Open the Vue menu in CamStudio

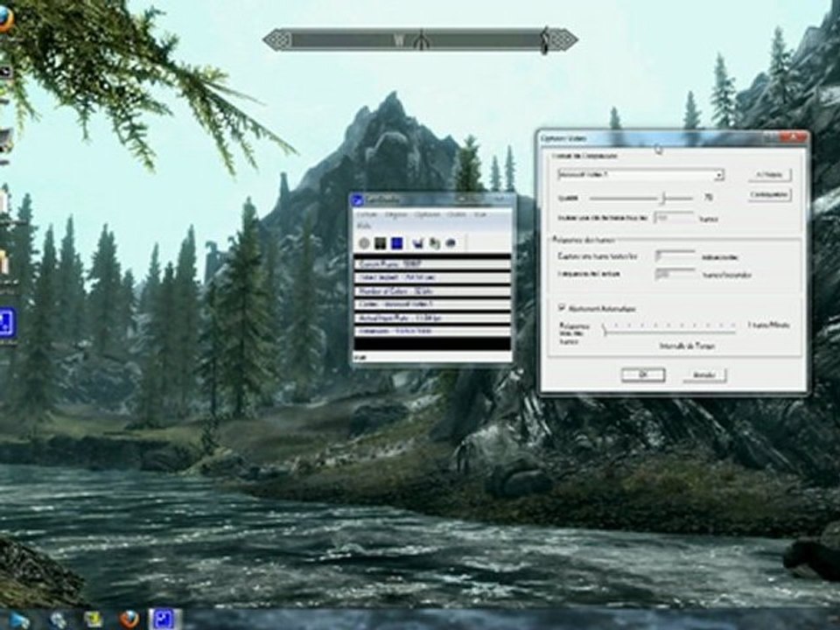click(480, 215)
